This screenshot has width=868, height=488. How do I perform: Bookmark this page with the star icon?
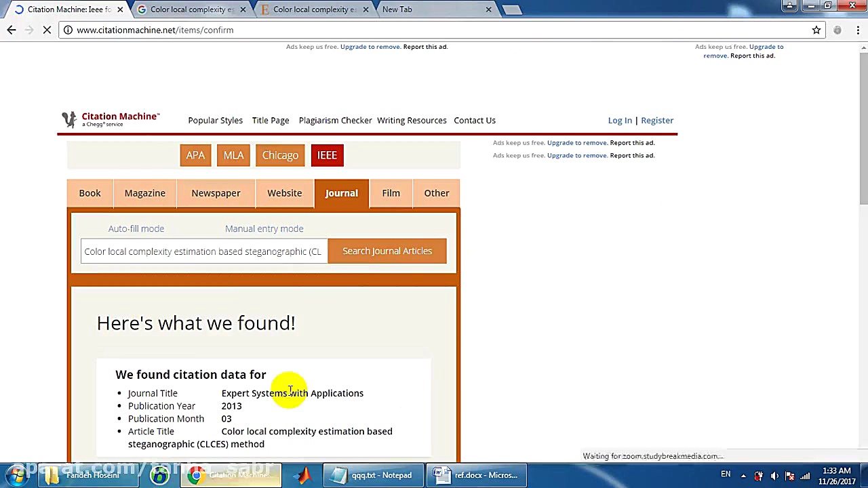pos(816,30)
